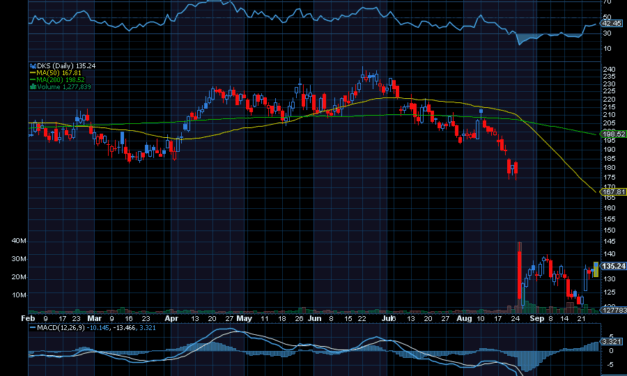
Task: Click the -10.145 MACD value in the label
Action: (99, 328)
